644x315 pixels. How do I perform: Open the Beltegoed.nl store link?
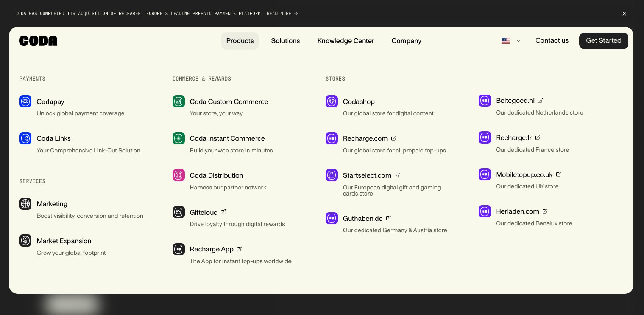(x=515, y=101)
